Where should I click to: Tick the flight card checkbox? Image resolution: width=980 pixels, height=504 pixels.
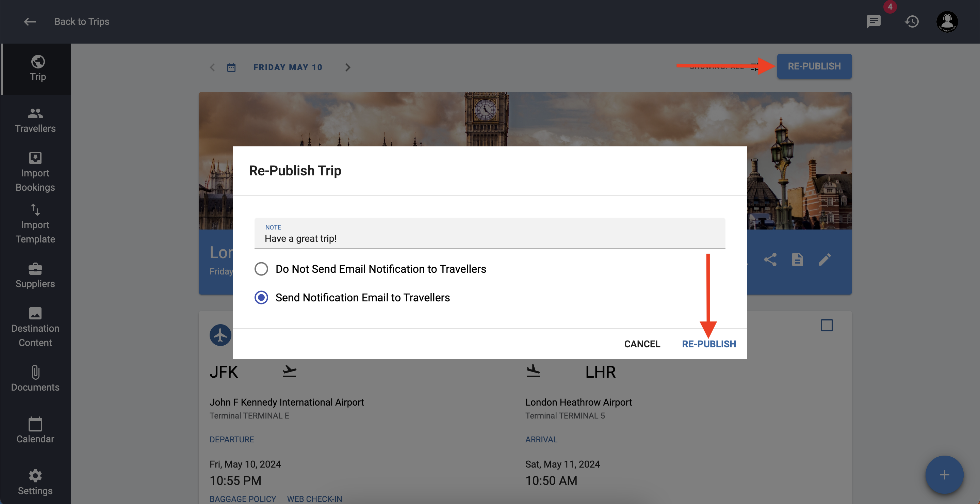(826, 325)
